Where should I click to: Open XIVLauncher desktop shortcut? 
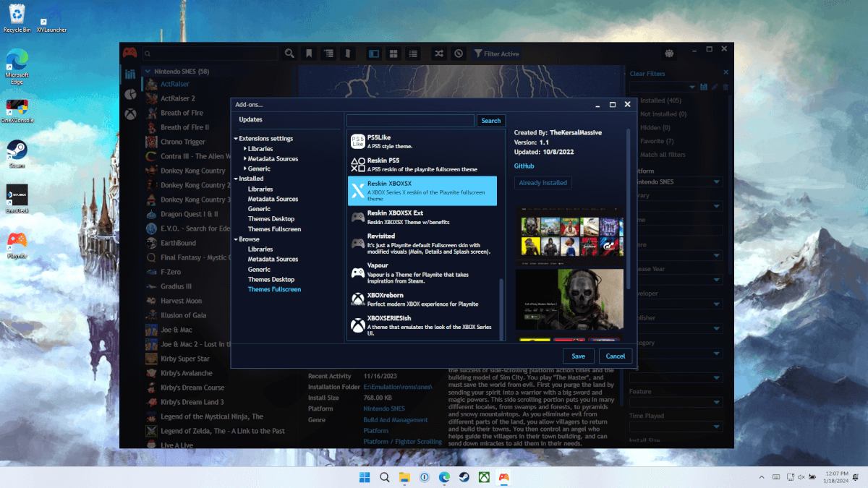pos(51,20)
